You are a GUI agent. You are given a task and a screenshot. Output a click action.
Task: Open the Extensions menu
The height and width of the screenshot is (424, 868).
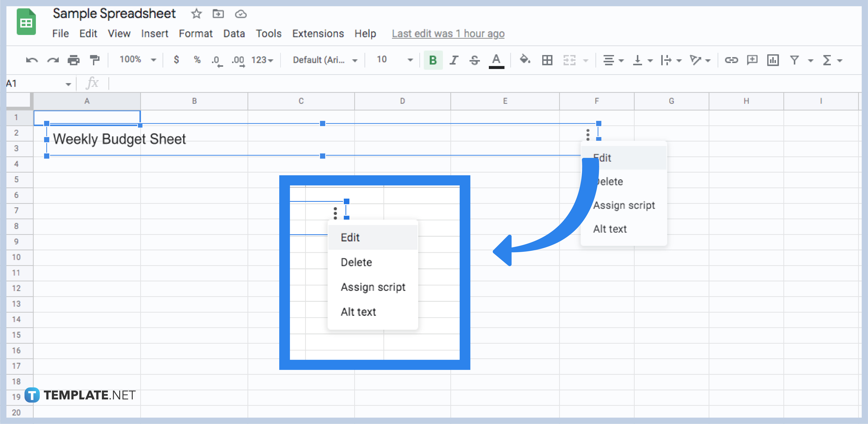318,34
